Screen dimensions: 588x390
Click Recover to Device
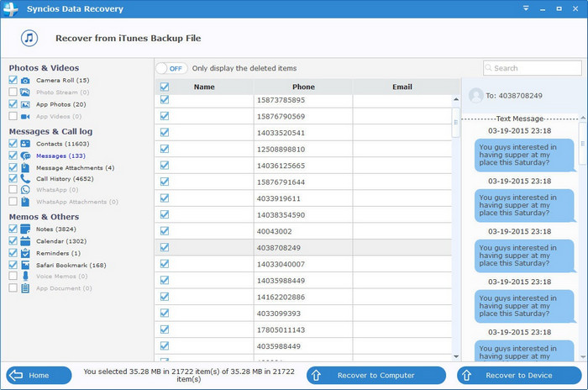pyautogui.click(x=519, y=376)
